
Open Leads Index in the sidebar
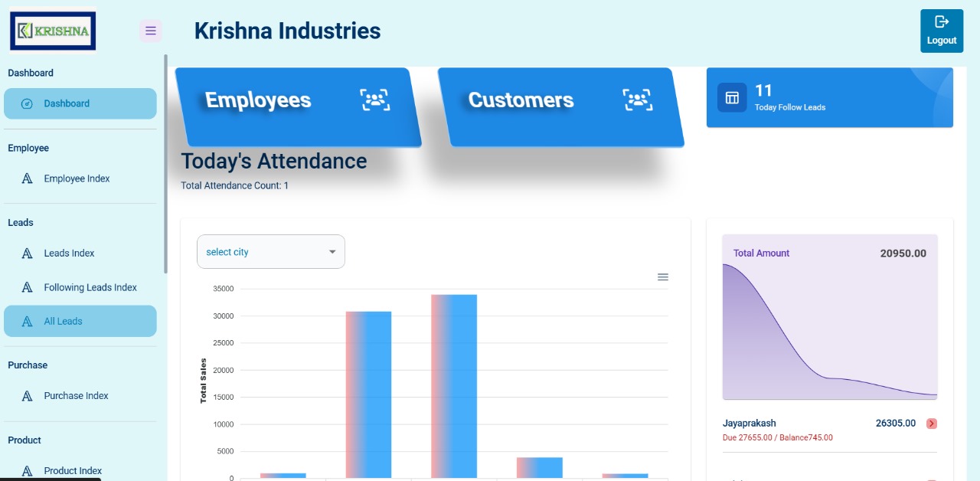point(69,253)
